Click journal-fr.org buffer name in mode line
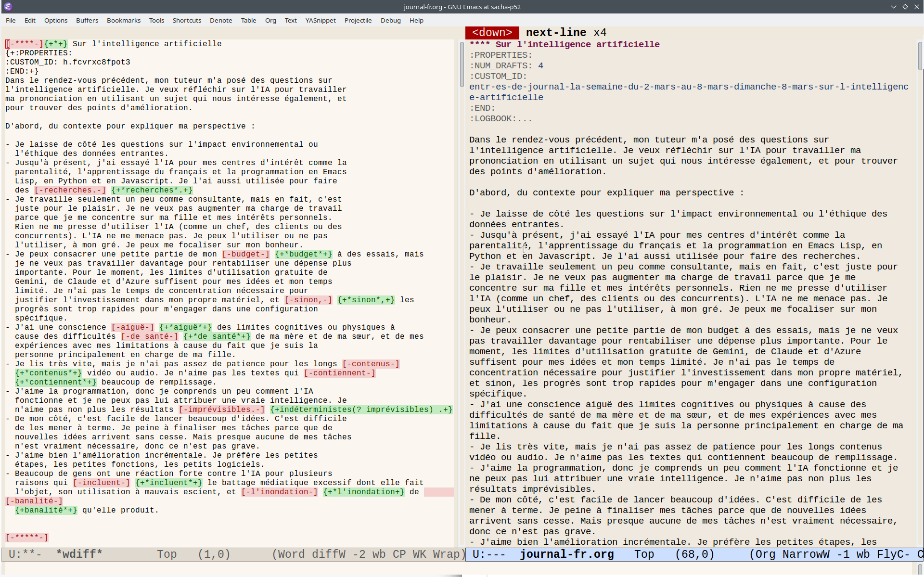Viewport: 924px width, 577px height. click(x=566, y=554)
